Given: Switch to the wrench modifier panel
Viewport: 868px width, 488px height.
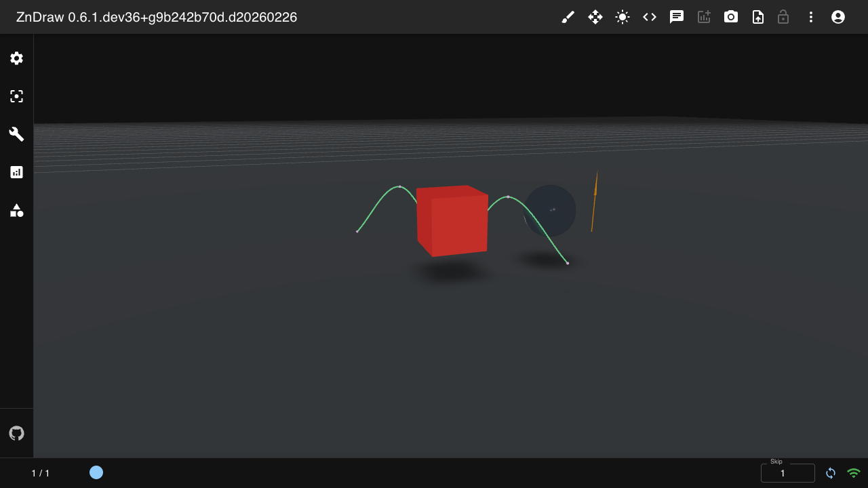Looking at the screenshot, I should 16,134.
